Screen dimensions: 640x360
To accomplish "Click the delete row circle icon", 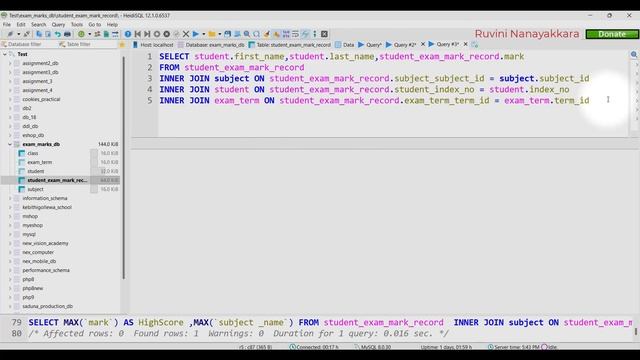I will [x=167, y=34].
